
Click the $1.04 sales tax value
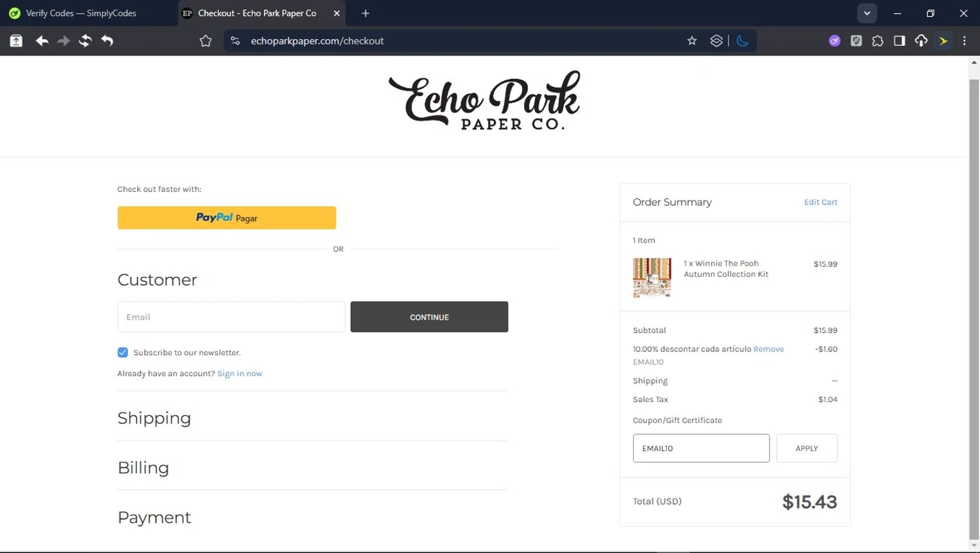[828, 400]
